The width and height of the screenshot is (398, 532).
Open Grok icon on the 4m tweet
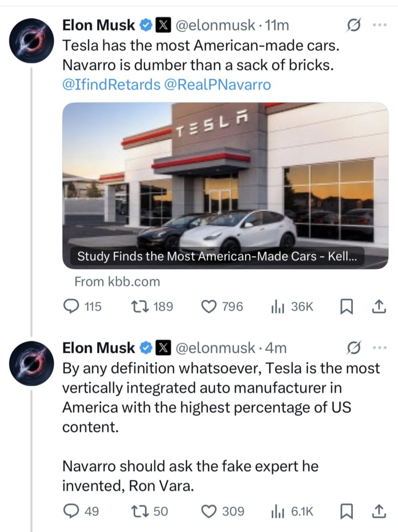tap(353, 348)
